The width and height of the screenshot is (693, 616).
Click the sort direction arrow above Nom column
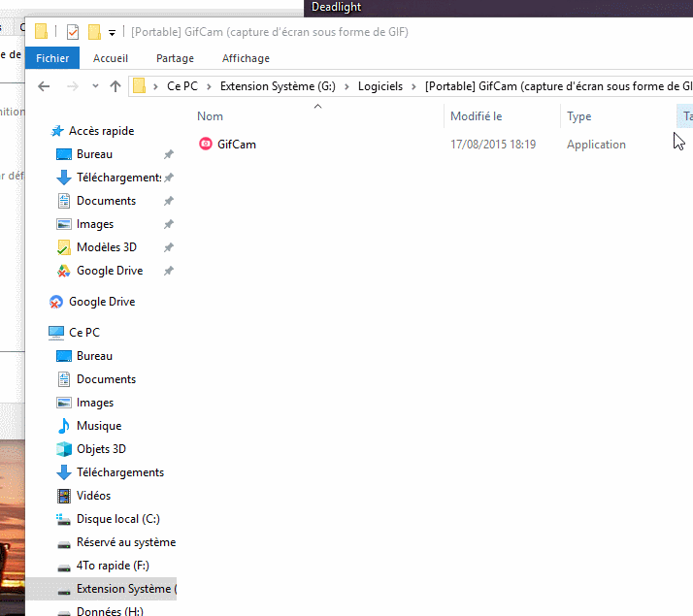317,107
